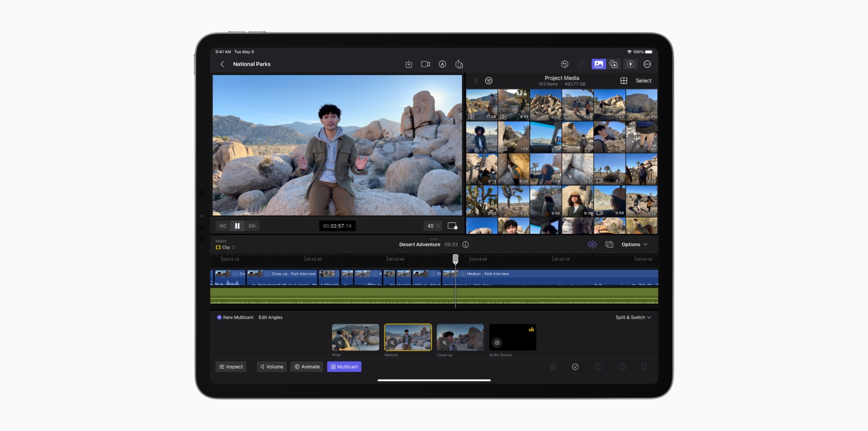Tap the voiceover/A circle icon
Screen dimensions: 868x431
click(442, 64)
